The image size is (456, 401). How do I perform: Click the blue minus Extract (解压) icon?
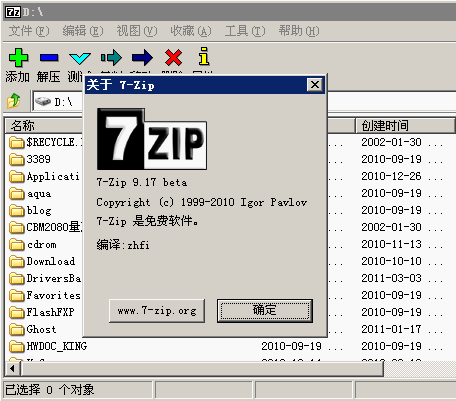(x=49, y=58)
